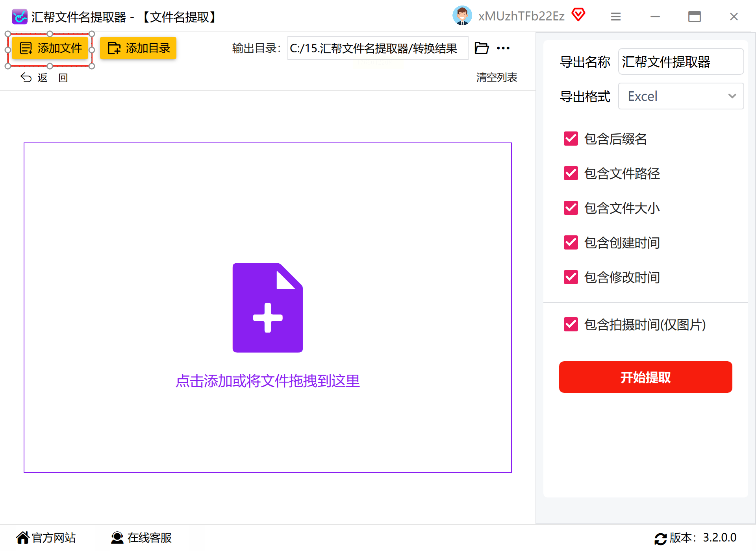Viewport: 756px width, 551px height.
Task: Click the version refresh icon
Action: (660, 538)
